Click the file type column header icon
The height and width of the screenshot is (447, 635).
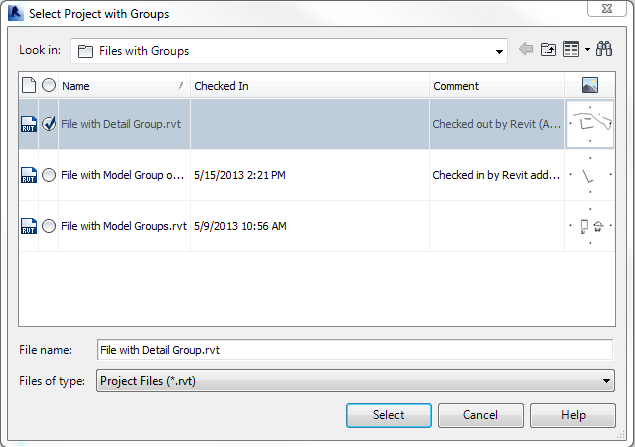coord(28,86)
